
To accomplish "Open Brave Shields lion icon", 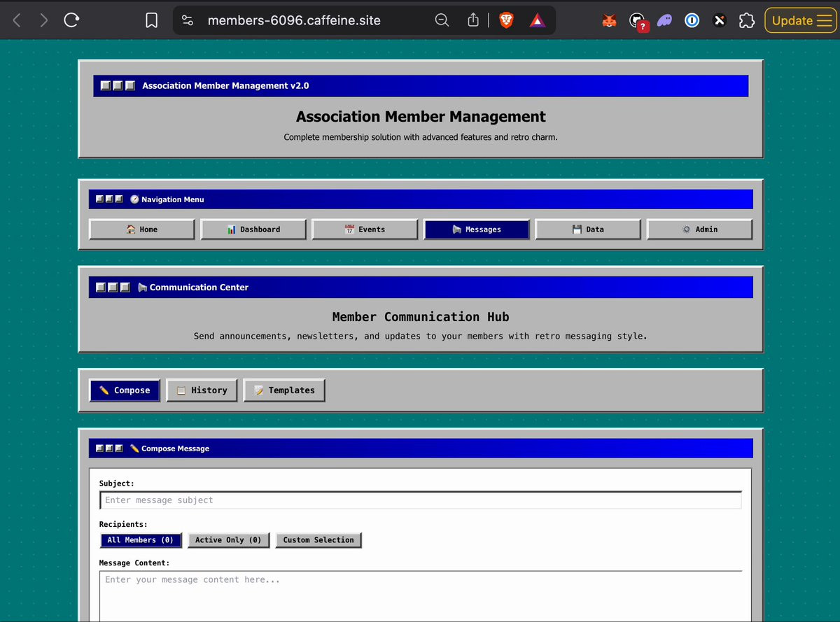I will [505, 20].
